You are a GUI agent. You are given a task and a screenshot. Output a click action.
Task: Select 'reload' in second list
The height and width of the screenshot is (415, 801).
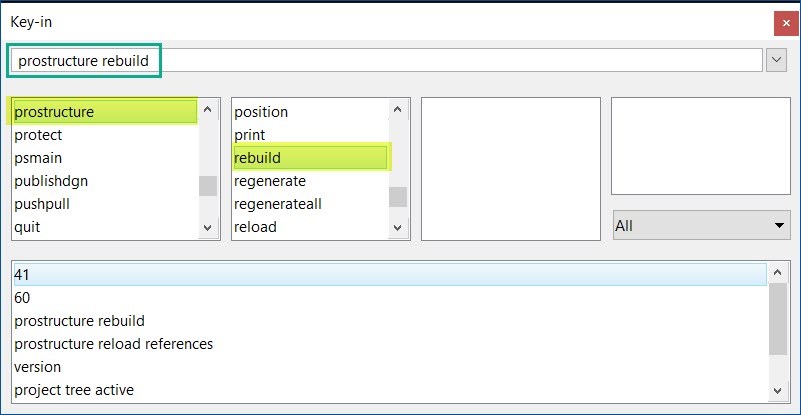tap(310, 227)
